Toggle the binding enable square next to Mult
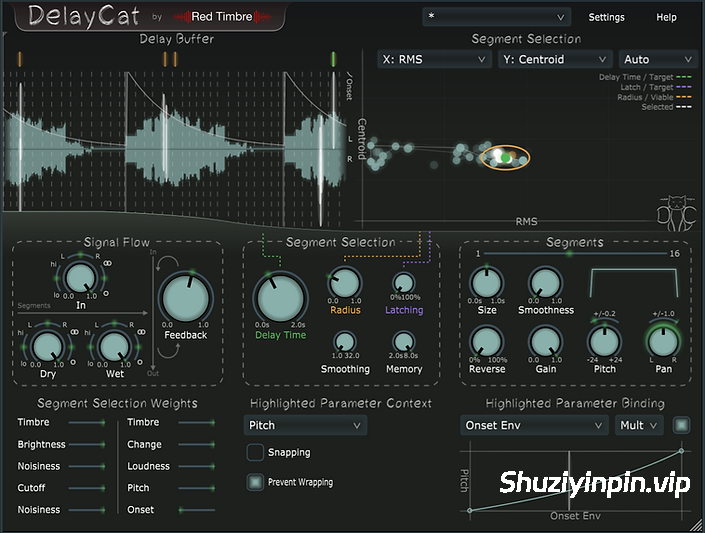This screenshot has height=533, width=705. (x=681, y=425)
